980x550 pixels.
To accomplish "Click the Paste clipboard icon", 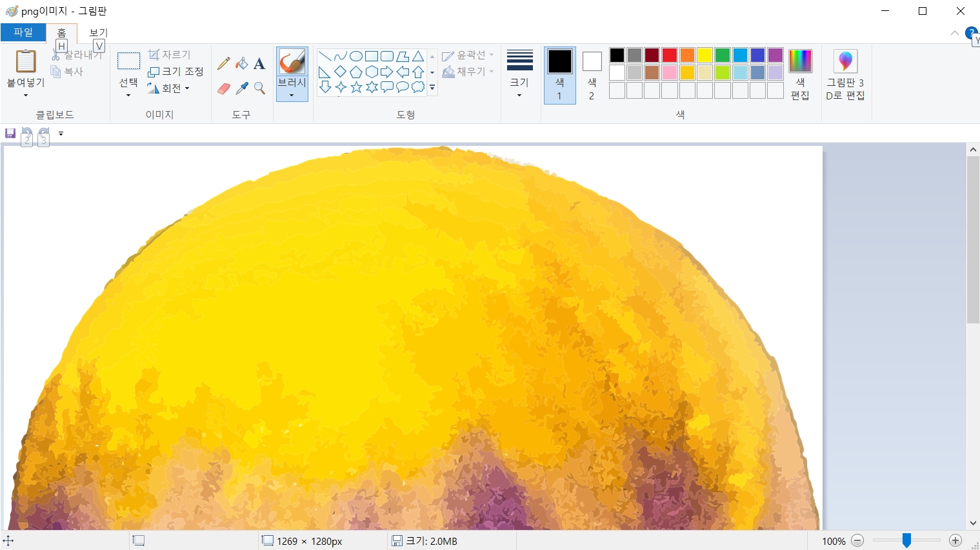I will click(26, 61).
